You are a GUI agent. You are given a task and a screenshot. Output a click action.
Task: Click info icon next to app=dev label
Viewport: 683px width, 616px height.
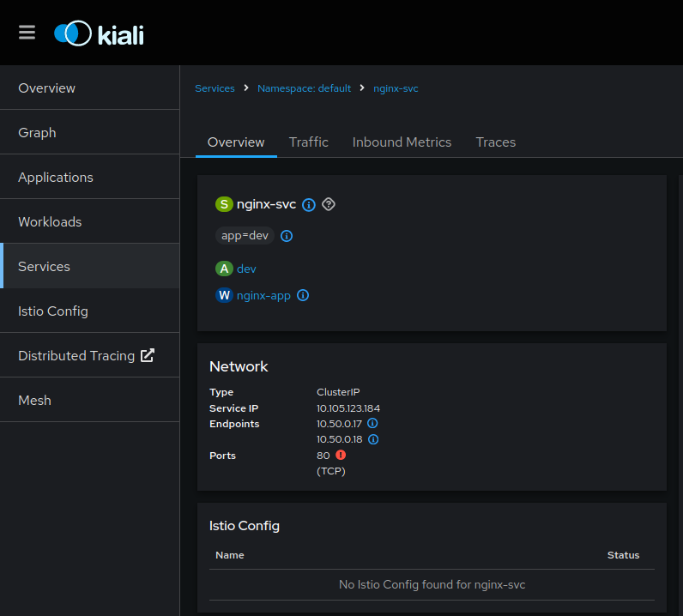pyautogui.click(x=287, y=236)
